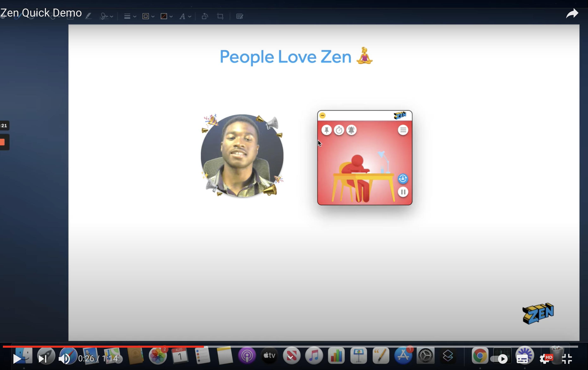
Task: Exit full screen mode
Action: (567, 359)
